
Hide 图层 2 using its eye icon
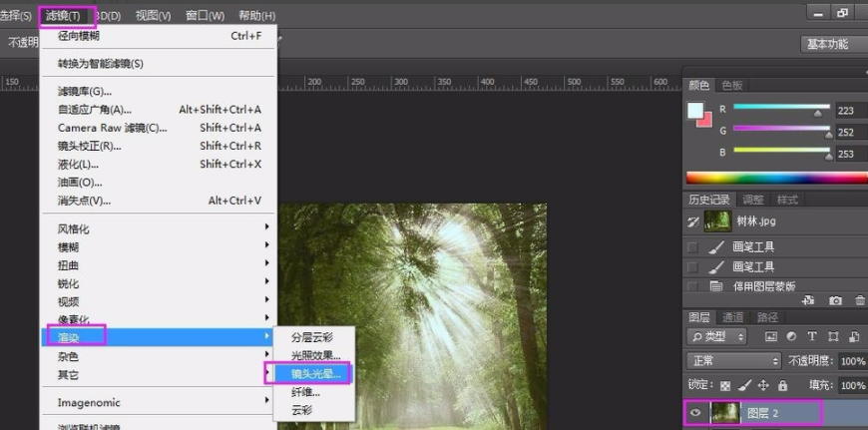(694, 412)
